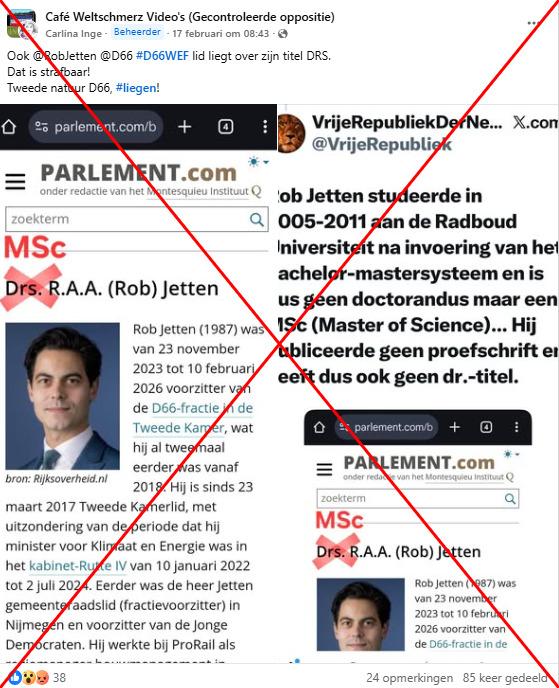
Task: Click the VrijeRepubliek lion profile picture
Action: tap(291, 133)
